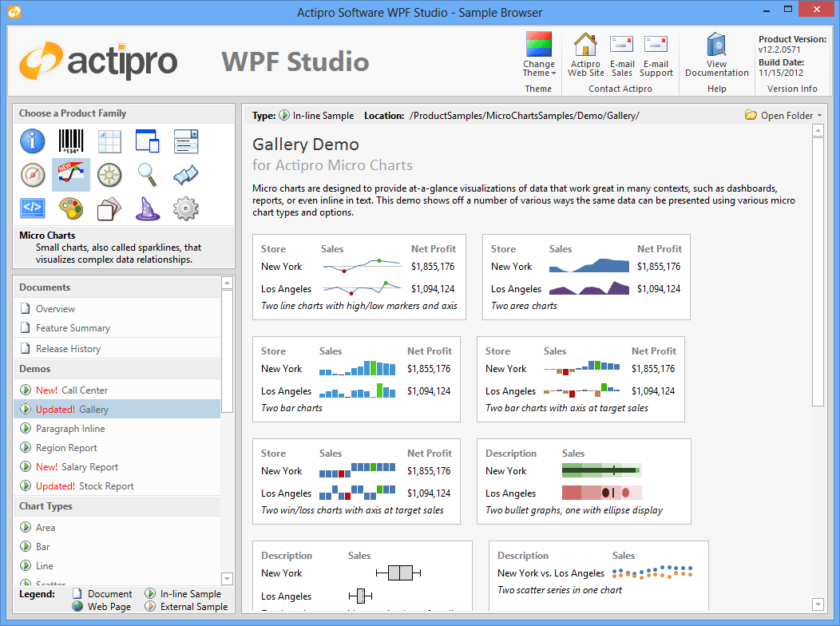Select the gauge dial product family icon
The height and width of the screenshot is (626, 840).
pyautogui.click(x=33, y=175)
